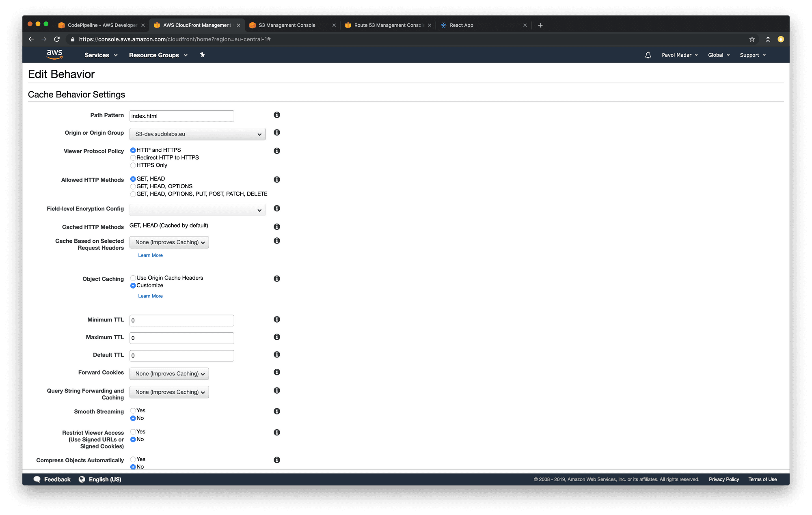This screenshot has height=515, width=812.
Task: Click info icon for Maximum TTL
Action: 277,337
